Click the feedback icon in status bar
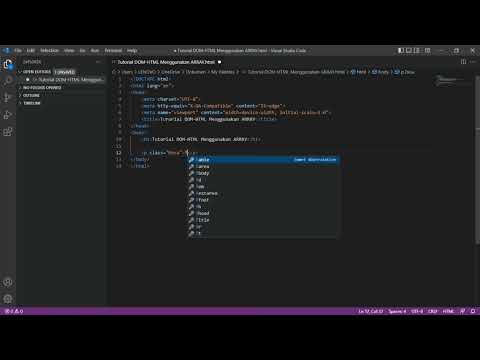Viewport: 480px width, 360px height. pos(462,311)
